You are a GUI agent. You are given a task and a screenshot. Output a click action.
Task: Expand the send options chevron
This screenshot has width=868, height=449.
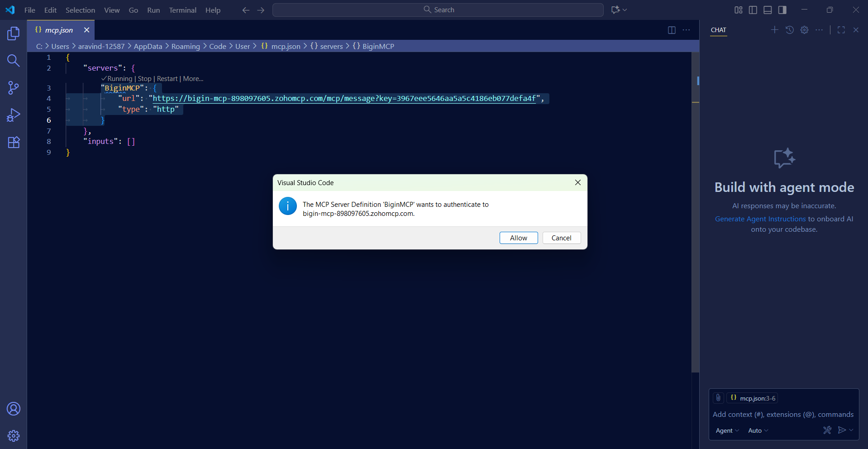click(x=851, y=430)
